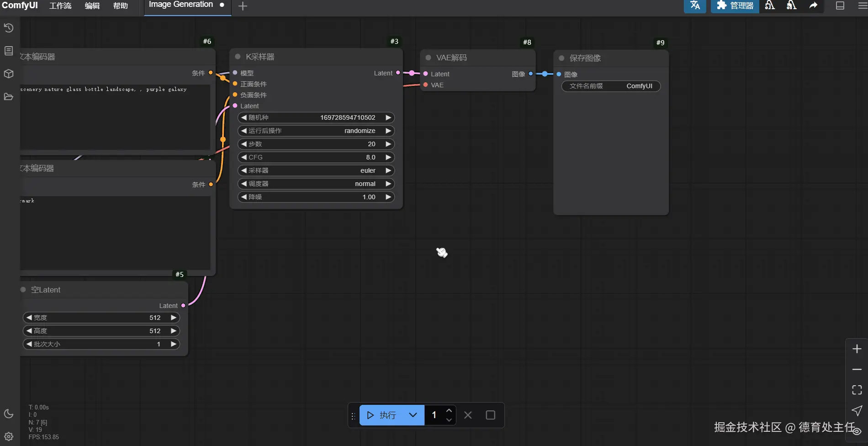The width and height of the screenshot is (868, 446).
Task: Click 空Latent Latent output port
Action: [x=183, y=305]
